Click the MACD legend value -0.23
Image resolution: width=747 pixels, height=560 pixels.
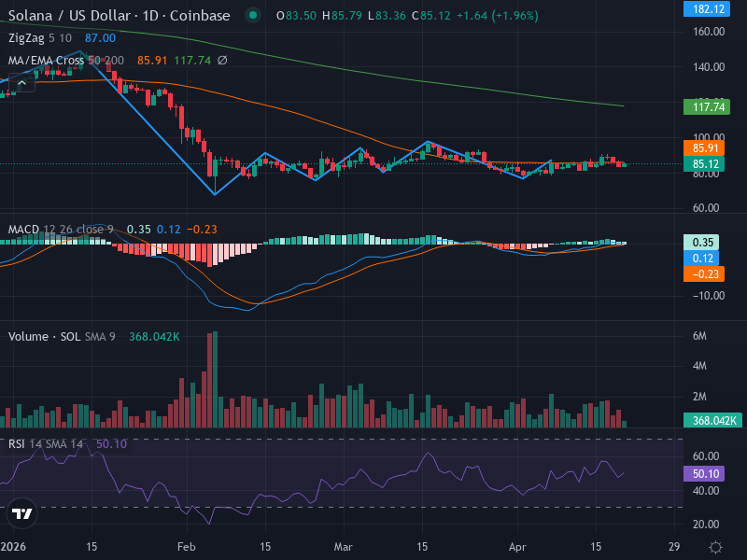point(202,230)
